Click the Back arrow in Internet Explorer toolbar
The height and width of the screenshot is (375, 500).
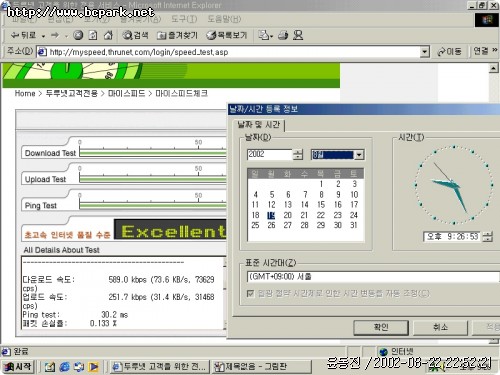point(23,35)
